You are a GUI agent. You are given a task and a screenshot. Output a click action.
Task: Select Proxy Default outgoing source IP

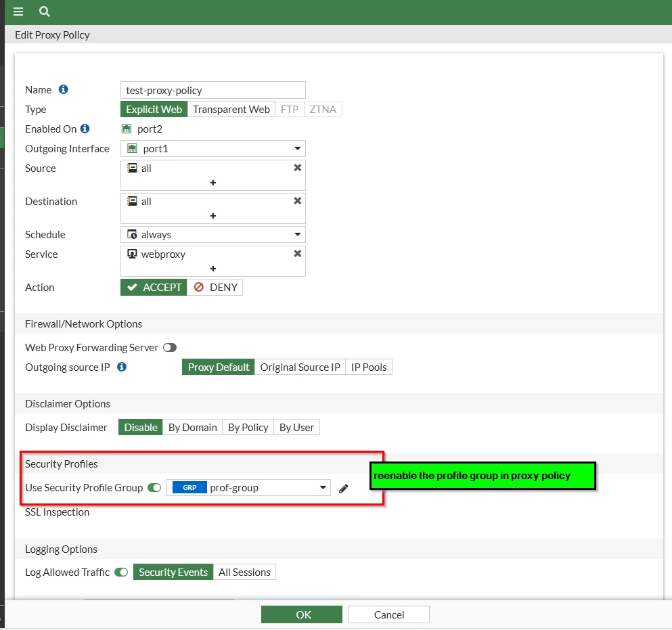(218, 367)
